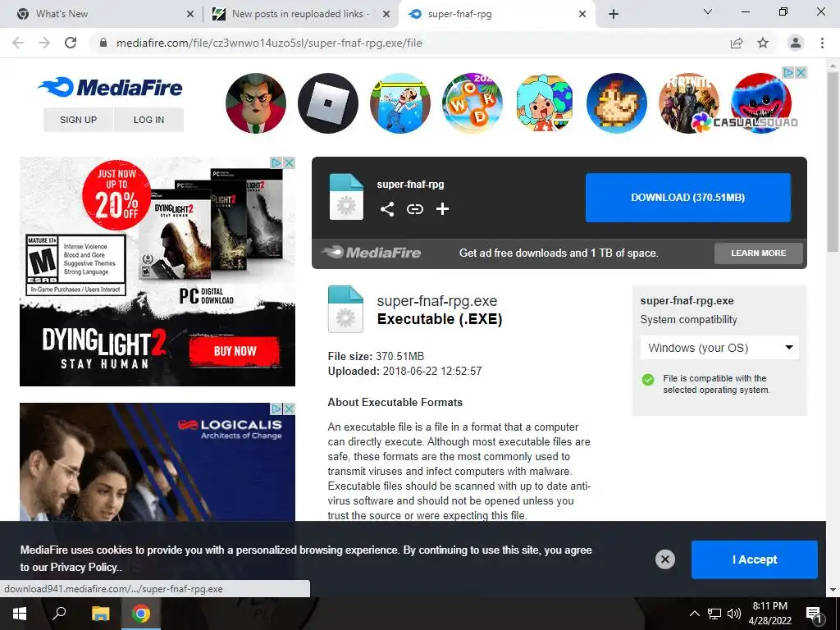This screenshot has width=840, height=630.
Task: Open the angry neighbor game icon
Action: 256,103
